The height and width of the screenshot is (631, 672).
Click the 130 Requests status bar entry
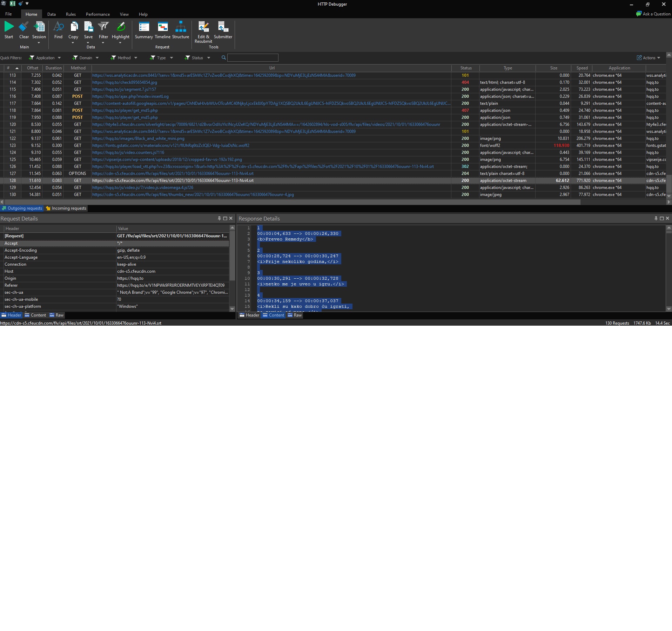click(617, 323)
